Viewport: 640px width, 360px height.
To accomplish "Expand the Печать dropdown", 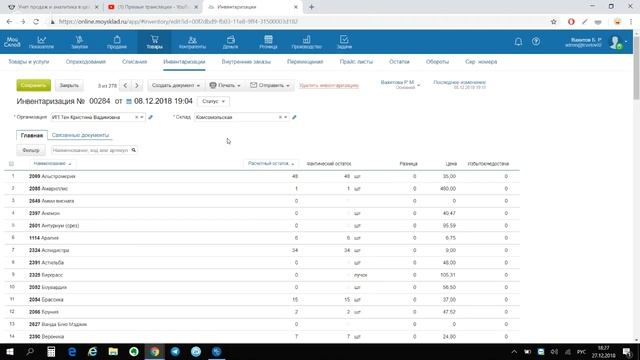I will [224, 85].
